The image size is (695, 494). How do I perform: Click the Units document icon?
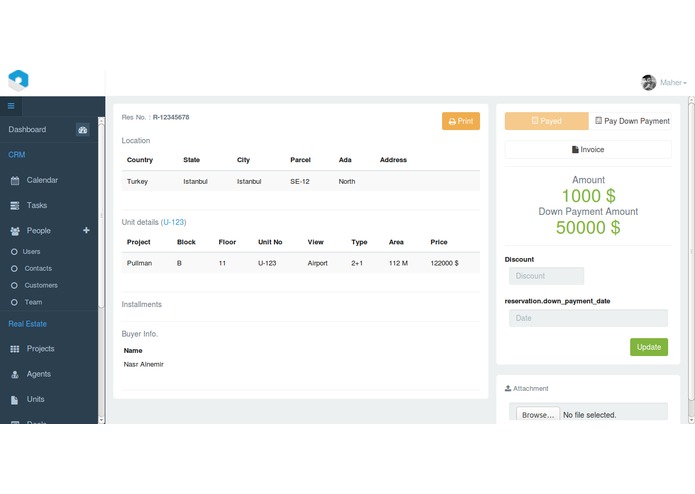[x=14, y=400]
